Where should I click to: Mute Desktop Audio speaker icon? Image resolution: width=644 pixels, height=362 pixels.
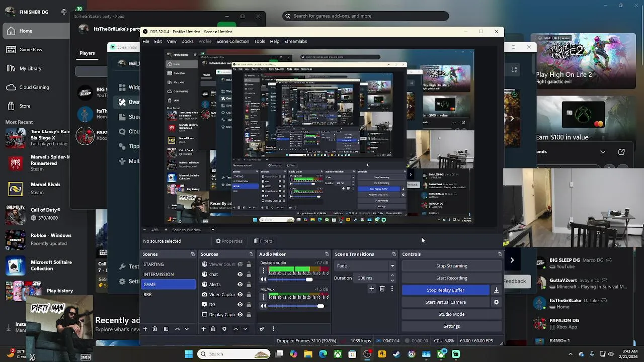click(263, 280)
